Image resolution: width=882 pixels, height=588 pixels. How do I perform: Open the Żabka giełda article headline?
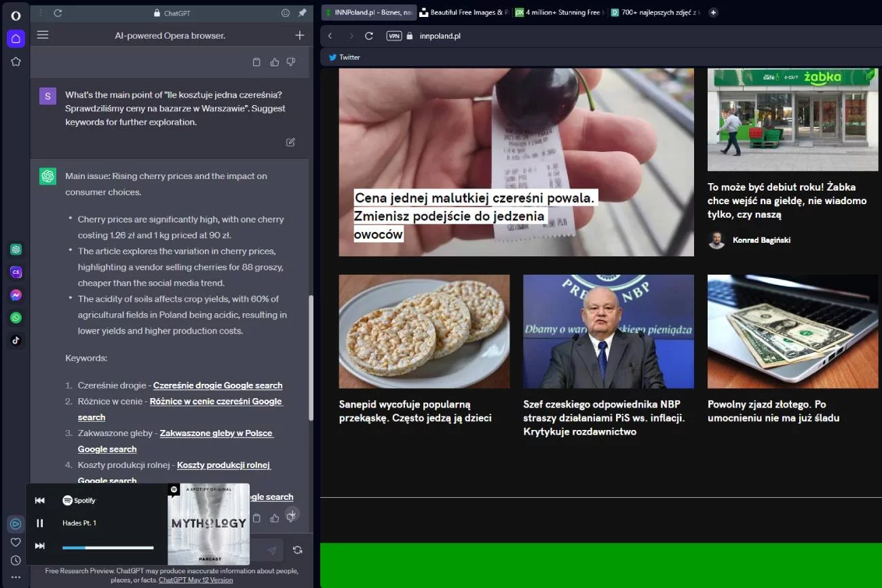coord(787,201)
